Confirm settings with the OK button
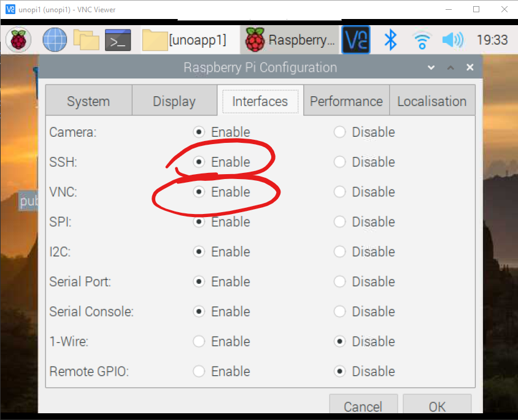Screen dimensions: 518x420 (437, 406)
